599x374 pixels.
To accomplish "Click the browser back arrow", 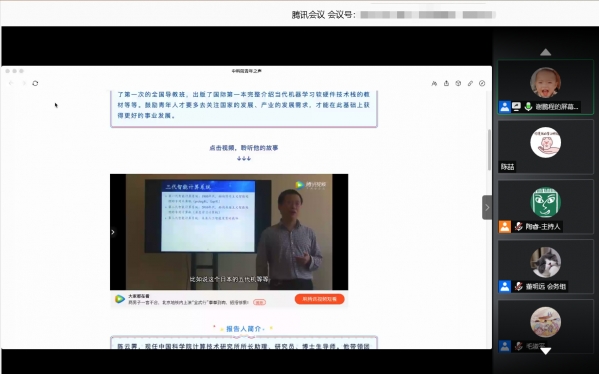I will pyautogui.click(x=11, y=83).
